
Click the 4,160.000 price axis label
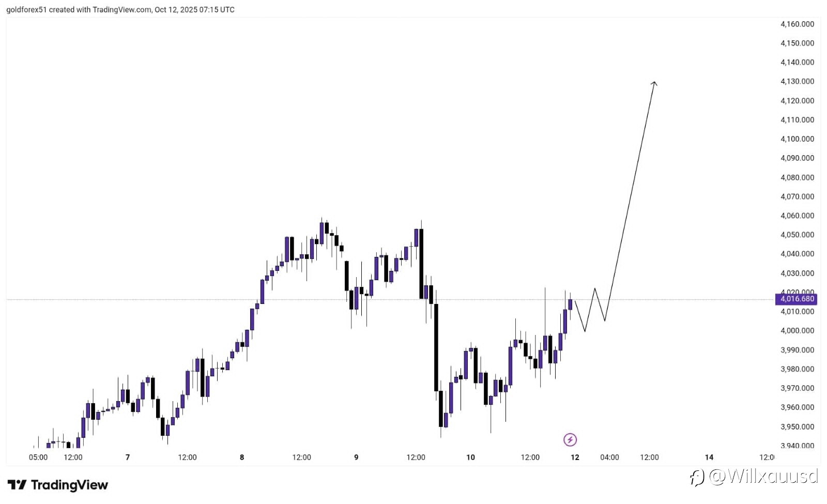click(x=797, y=24)
